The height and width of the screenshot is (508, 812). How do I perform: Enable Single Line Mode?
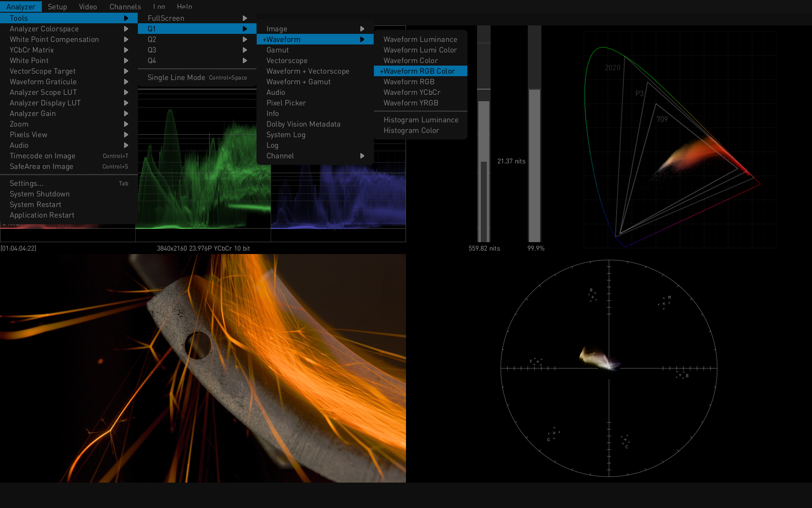[x=176, y=77]
